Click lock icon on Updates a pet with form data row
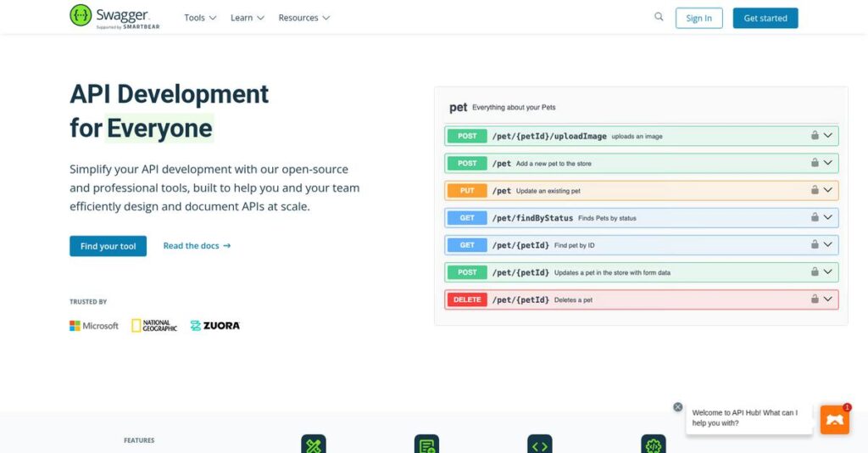Screen dimensions: 868x453 click(x=815, y=271)
